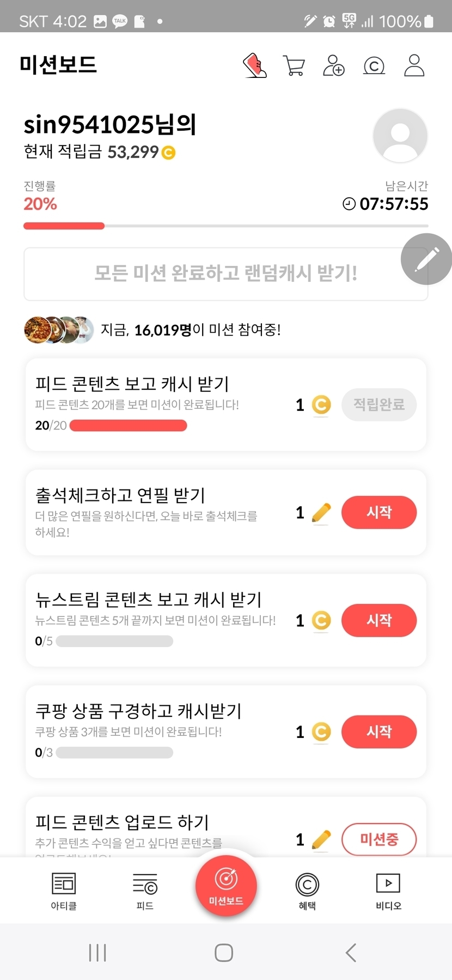
Task: Switch to the 피드 tab
Action: pos(145,891)
